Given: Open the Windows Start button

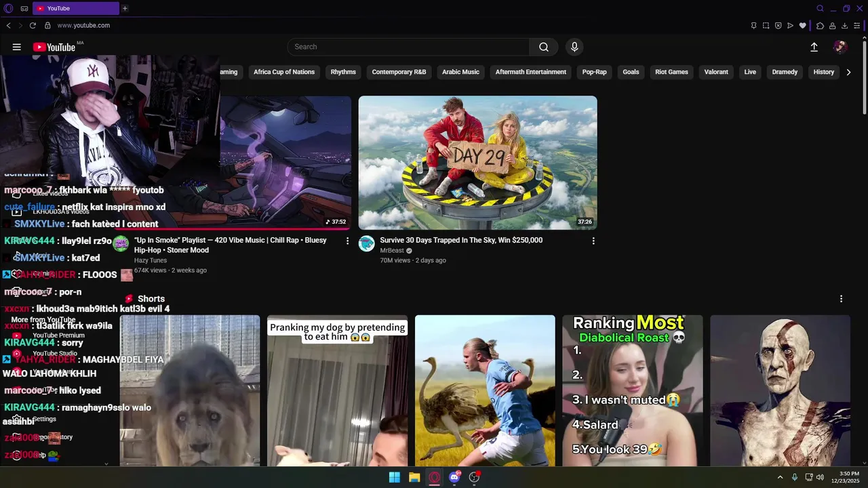Looking at the screenshot, I should [394, 477].
